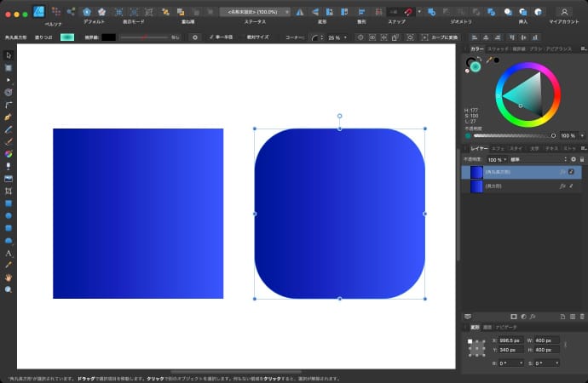Click the Convert to Curves button
588x383 pixels.
[x=440, y=37]
